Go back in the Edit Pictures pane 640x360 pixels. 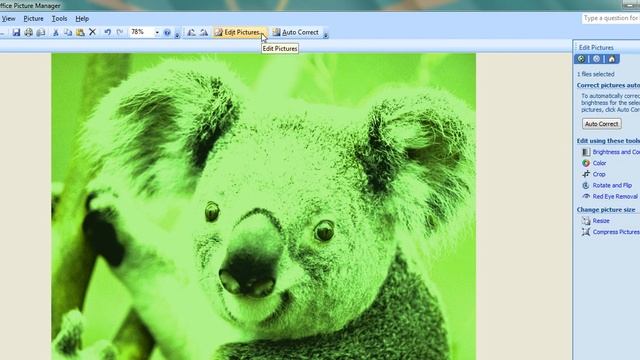tap(581, 59)
